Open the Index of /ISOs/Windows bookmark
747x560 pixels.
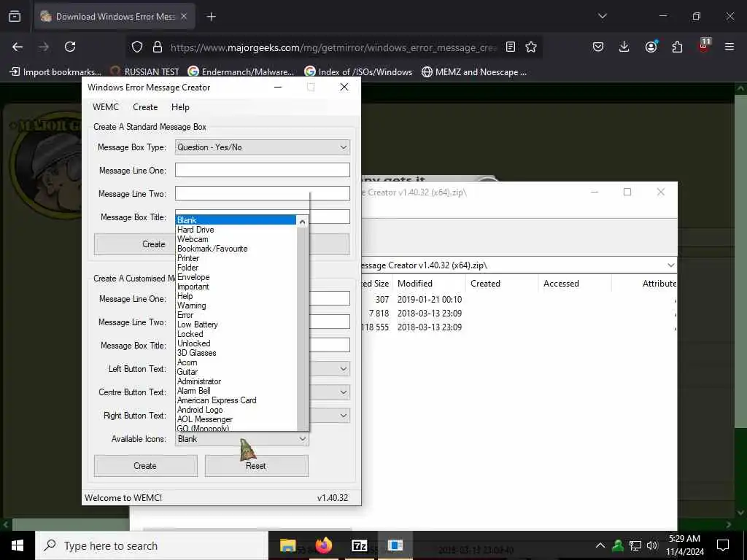(x=358, y=72)
